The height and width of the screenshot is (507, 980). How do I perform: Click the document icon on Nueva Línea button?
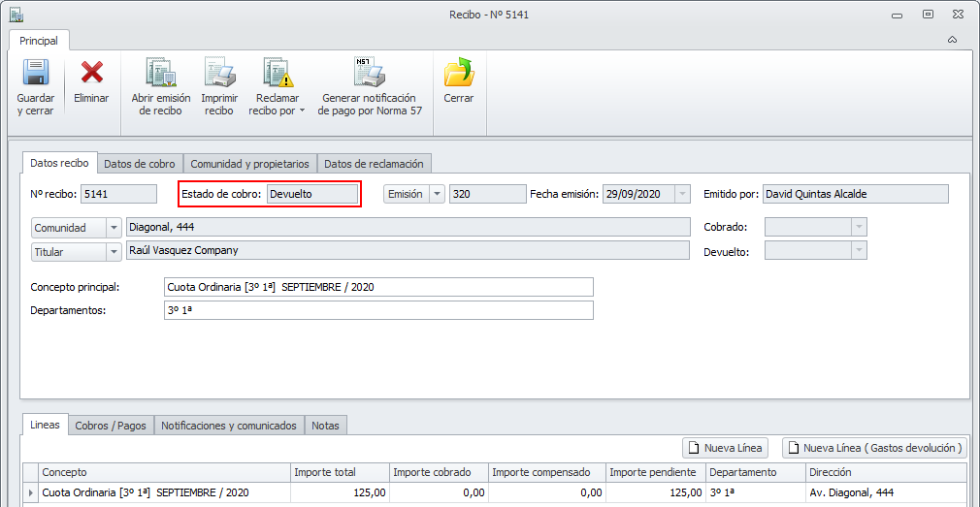pos(693,448)
